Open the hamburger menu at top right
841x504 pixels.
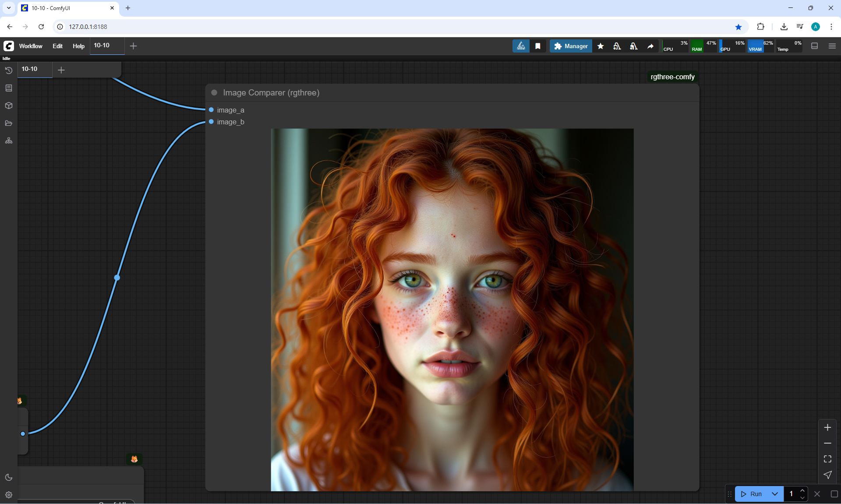(832, 46)
